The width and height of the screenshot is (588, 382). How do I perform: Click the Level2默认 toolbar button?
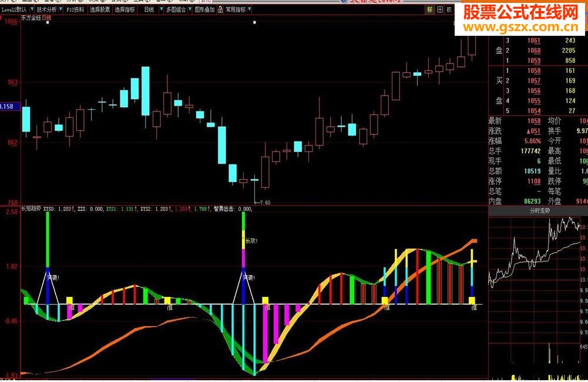(x=14, y=9)
